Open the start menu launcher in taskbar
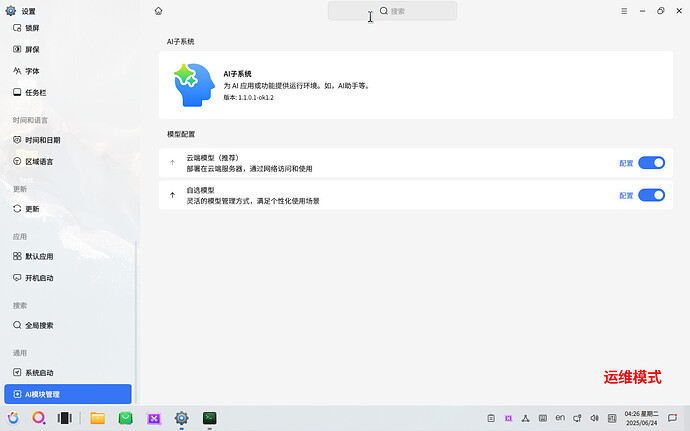Screen dimensions: 690x431 pos(13,418)
